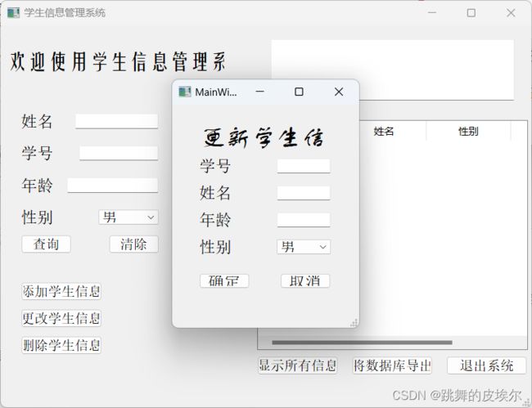Open the 性别 dropdown in update dialog
This screenshot has height=408, width=532.
click(x=304, y=247)
